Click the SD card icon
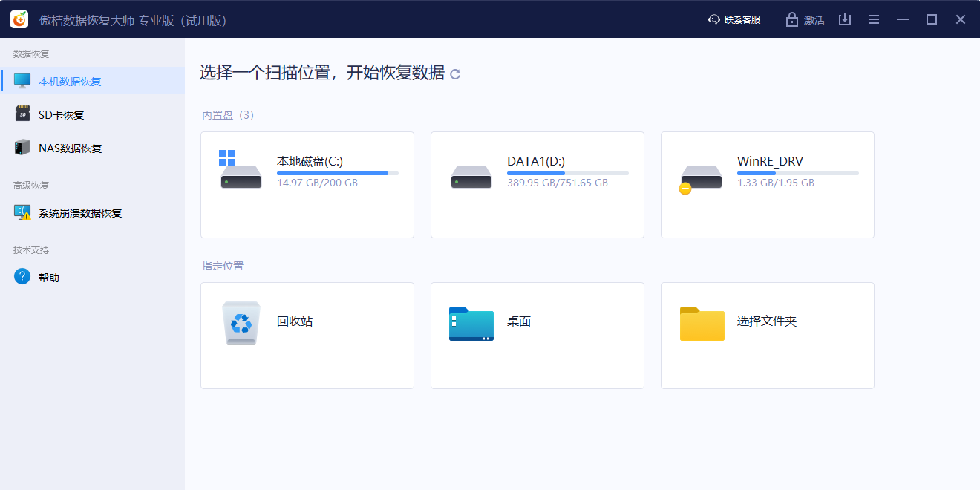Screen dimensions: 980x490 tap(22, 114)
